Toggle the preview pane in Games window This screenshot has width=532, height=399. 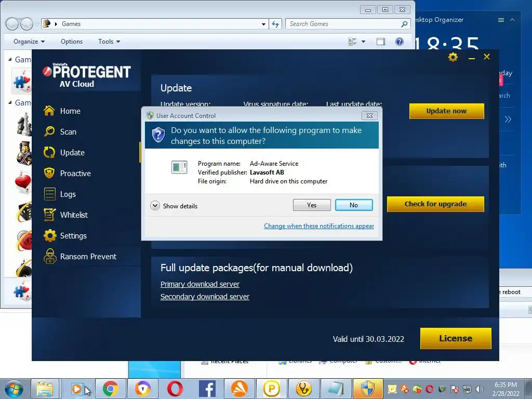381,42
